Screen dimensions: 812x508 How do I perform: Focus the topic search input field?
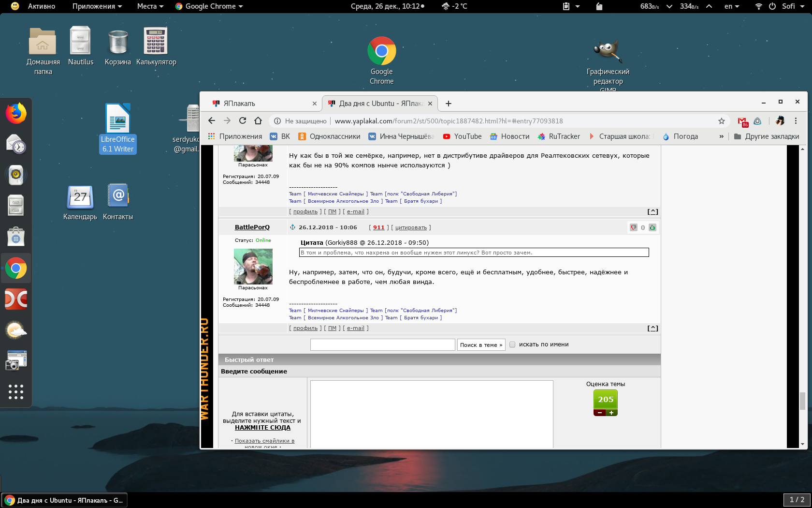point(383,344)
